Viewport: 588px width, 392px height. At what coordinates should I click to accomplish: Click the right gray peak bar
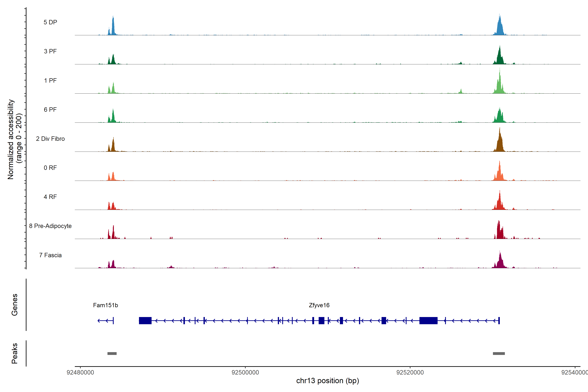[499, 353]
